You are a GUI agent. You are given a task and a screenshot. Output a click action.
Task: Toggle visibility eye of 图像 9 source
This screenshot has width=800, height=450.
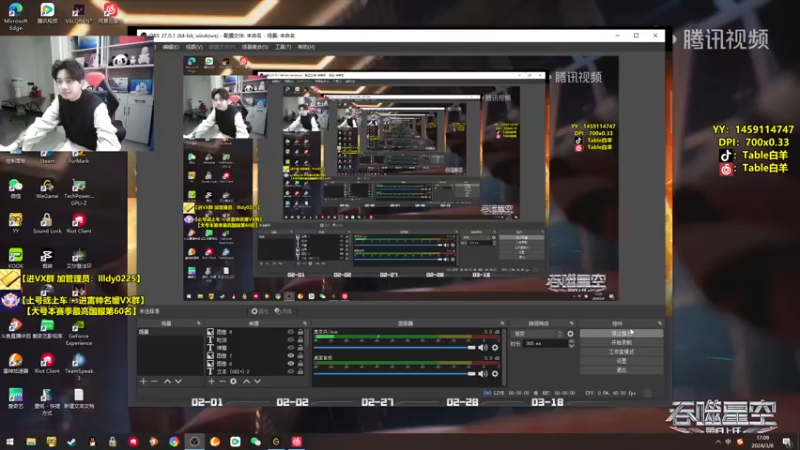click(291, 332)
